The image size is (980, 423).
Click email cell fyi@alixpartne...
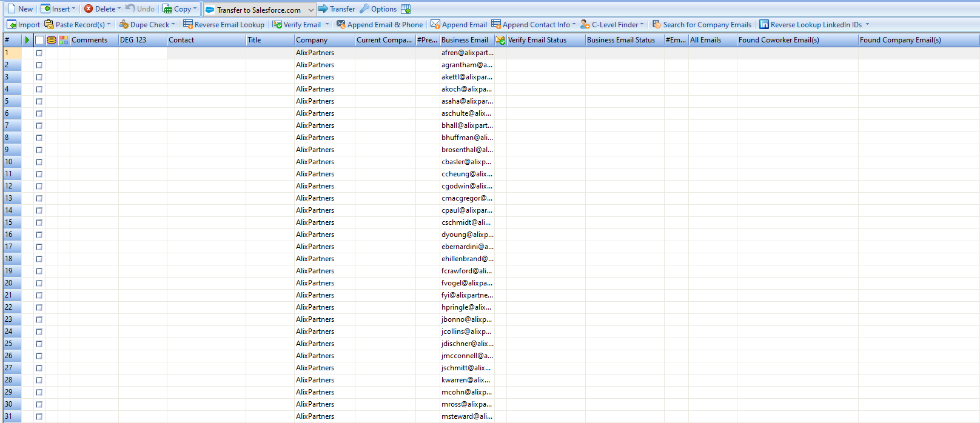(467, 295)
